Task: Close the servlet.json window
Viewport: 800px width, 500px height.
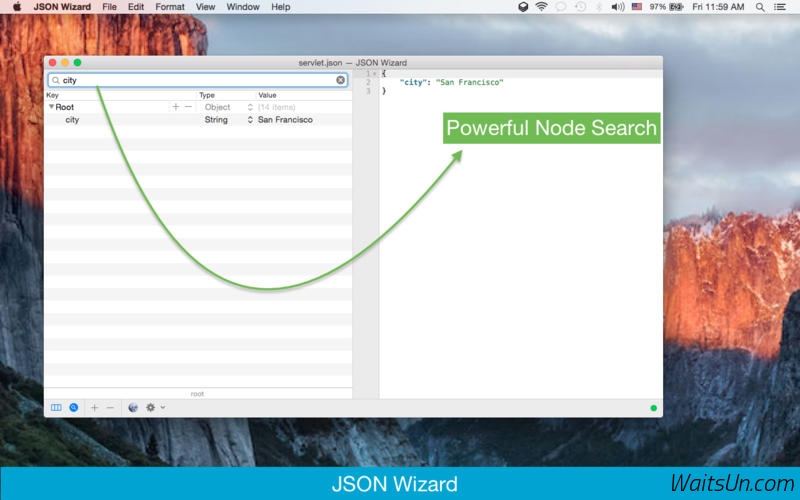Action: click(x=53, y=62)
